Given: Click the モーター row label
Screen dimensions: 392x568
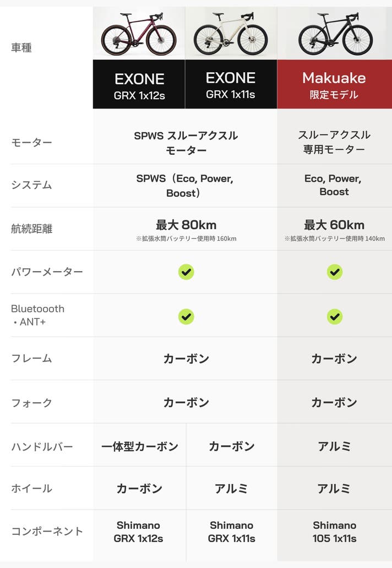Looking at the screenshot, I should tap(32, 143).
